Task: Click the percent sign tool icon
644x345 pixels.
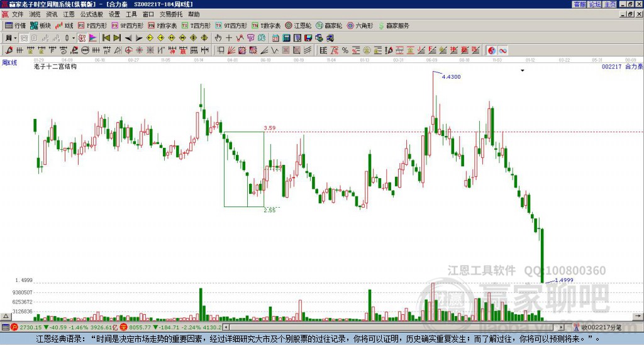Action: (x=345, y=50)
